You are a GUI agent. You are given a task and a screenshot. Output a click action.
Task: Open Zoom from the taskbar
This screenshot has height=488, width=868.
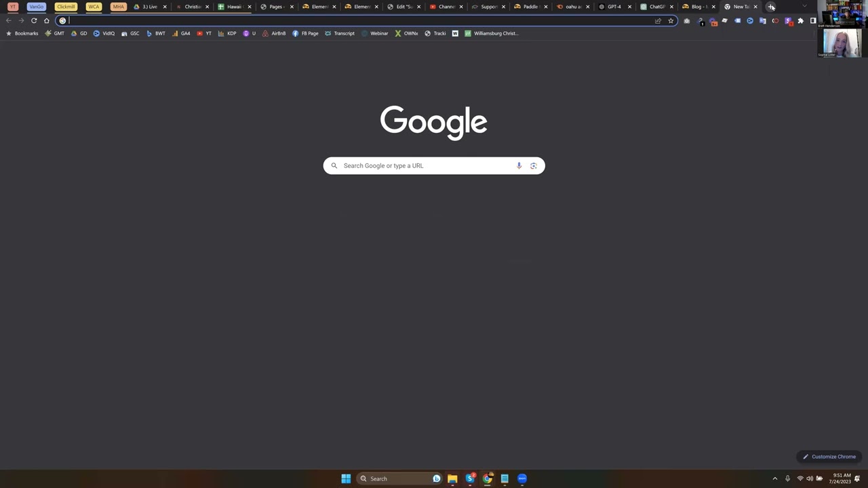tap(522, 479)
